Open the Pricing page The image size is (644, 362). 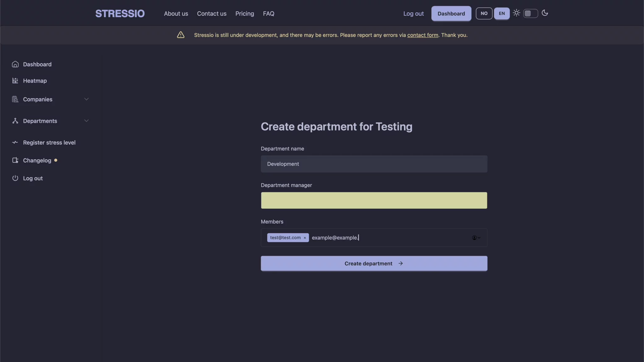(244, 14)
